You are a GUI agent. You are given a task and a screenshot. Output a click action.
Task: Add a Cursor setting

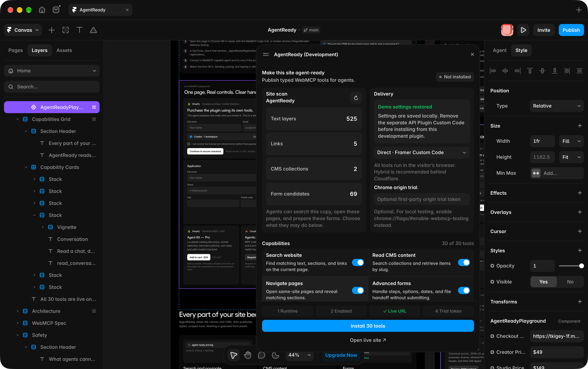point(580,231)
